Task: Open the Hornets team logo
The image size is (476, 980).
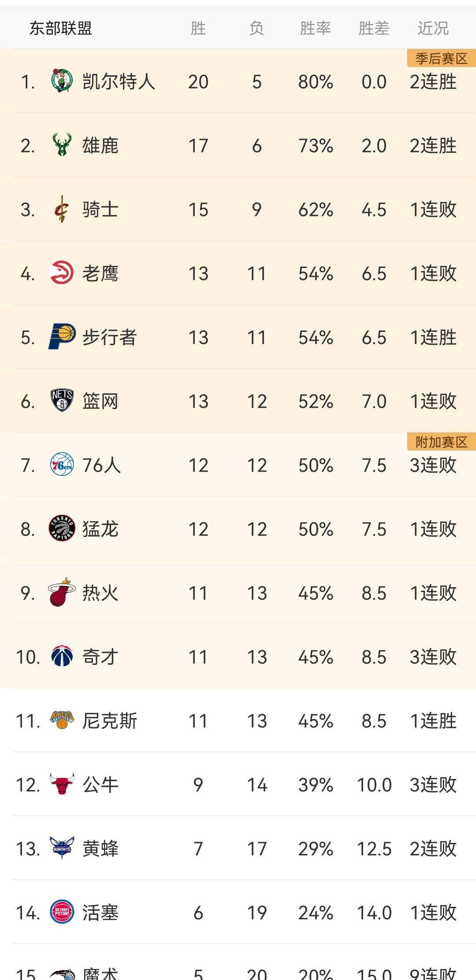Action: [62, 848]
